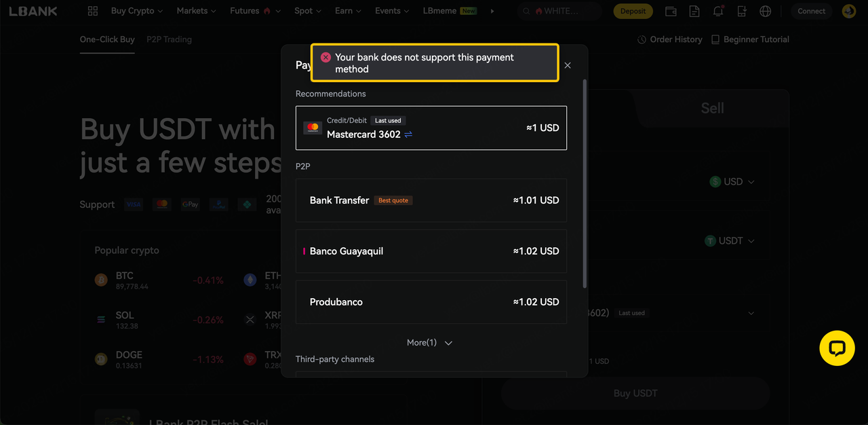Click the payment dialog scrollbar
The image size is (868, 425).
click(x=585, y=183)
